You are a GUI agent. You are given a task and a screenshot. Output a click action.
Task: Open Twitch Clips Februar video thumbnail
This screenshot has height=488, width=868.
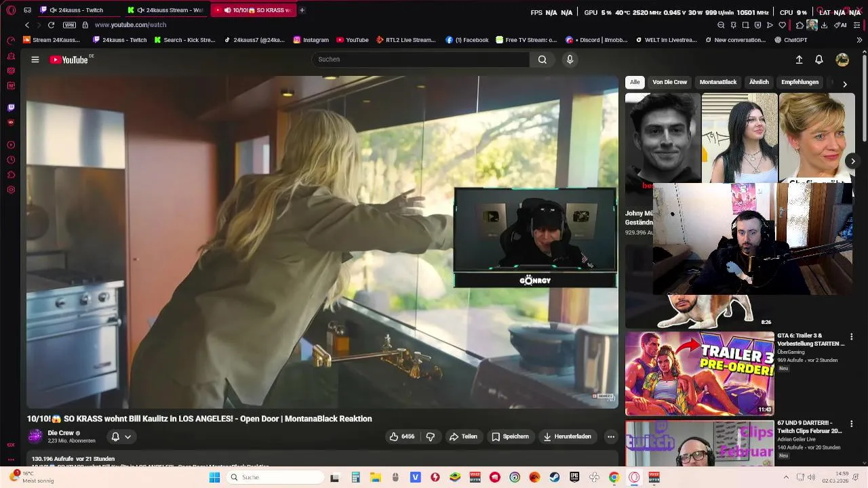click(x=699, y=443)
